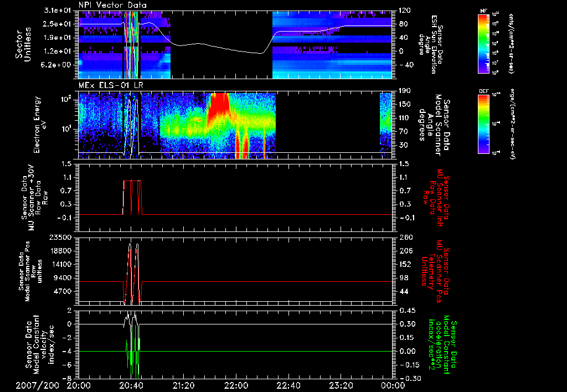Click the "22:00" time tick label
The height and width of the screenshot is (392, 567).
[x=236, y=385]
